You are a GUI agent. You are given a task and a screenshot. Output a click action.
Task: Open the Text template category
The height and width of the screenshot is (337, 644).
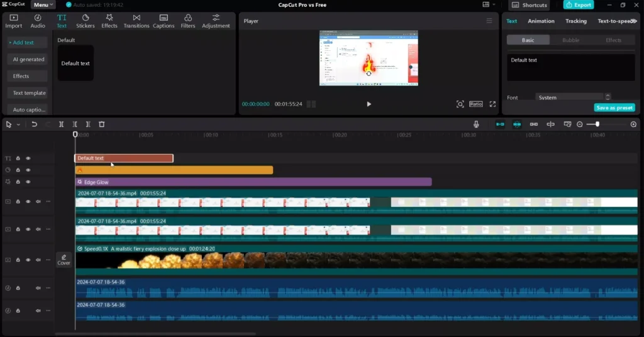click(28, 93)
